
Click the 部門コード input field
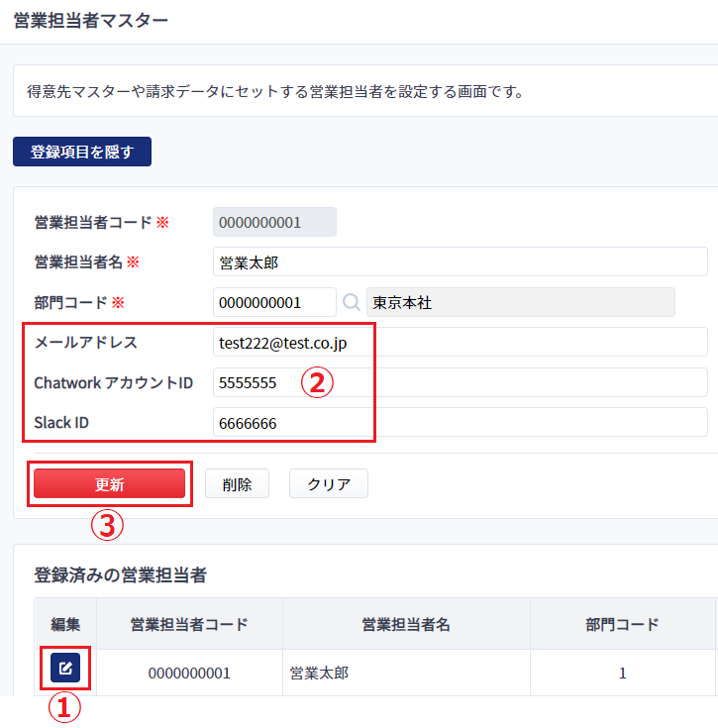(274, 302)
